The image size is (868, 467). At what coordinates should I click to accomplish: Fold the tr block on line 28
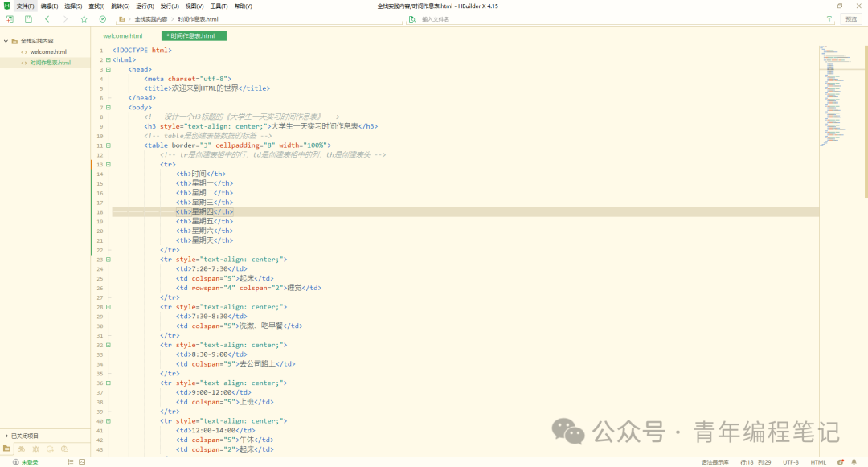tap(108, 307)
